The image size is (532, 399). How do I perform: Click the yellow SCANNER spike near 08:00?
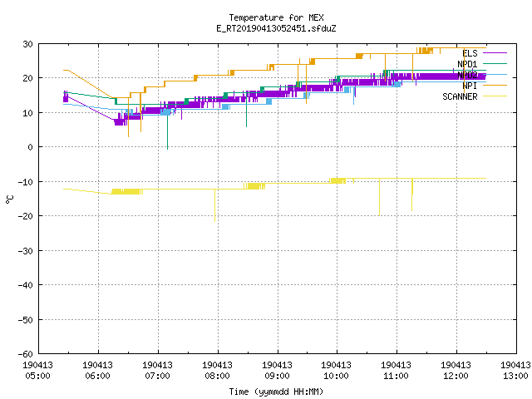(x=214, y=205)
